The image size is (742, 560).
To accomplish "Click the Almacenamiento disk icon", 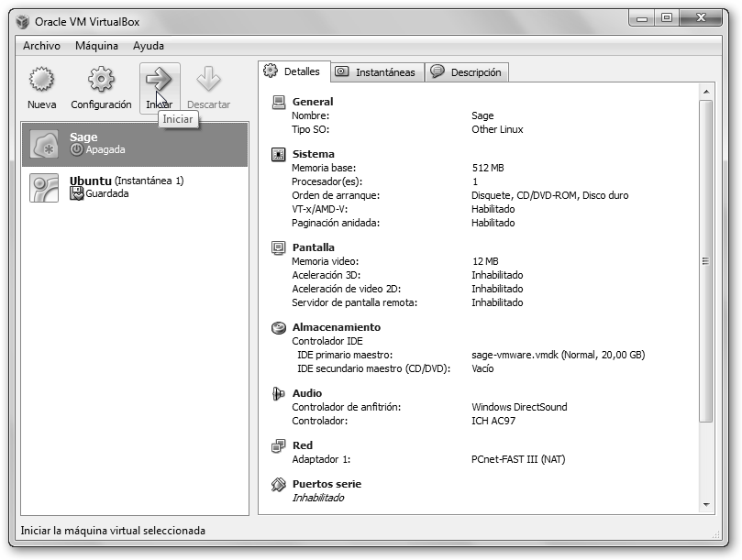I will (x=279, y=327).
